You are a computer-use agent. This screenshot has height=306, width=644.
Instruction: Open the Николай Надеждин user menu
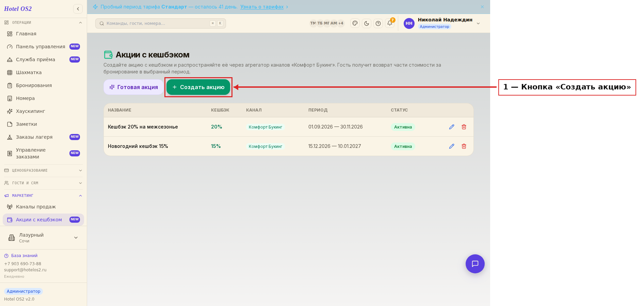[442, 23]
